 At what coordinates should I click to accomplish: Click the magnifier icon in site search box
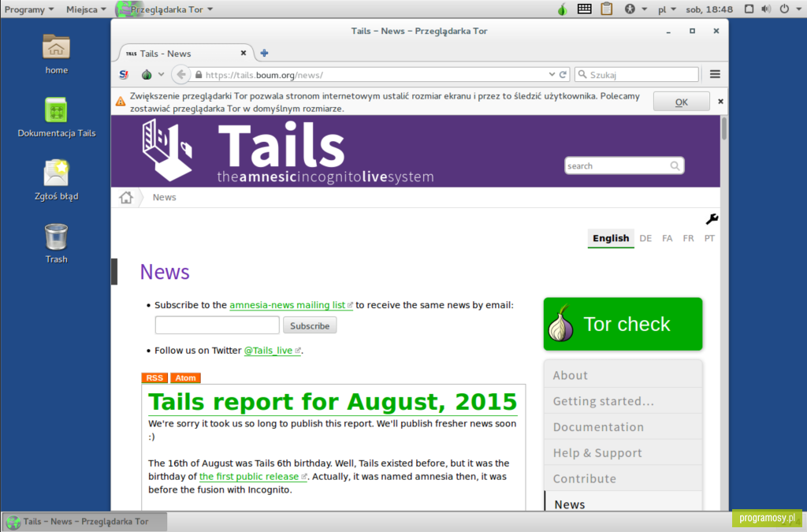point(675,166)
